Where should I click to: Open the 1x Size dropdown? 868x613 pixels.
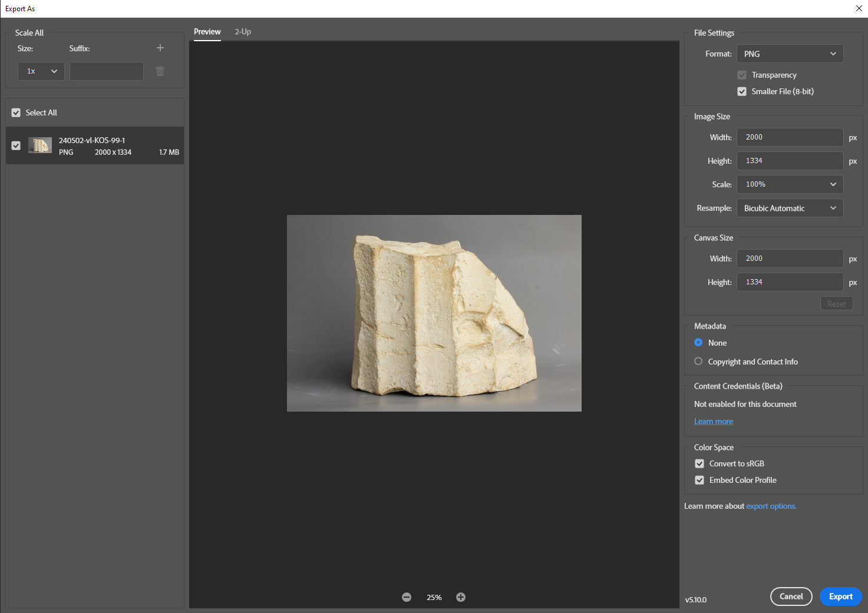tap(41, 71)
